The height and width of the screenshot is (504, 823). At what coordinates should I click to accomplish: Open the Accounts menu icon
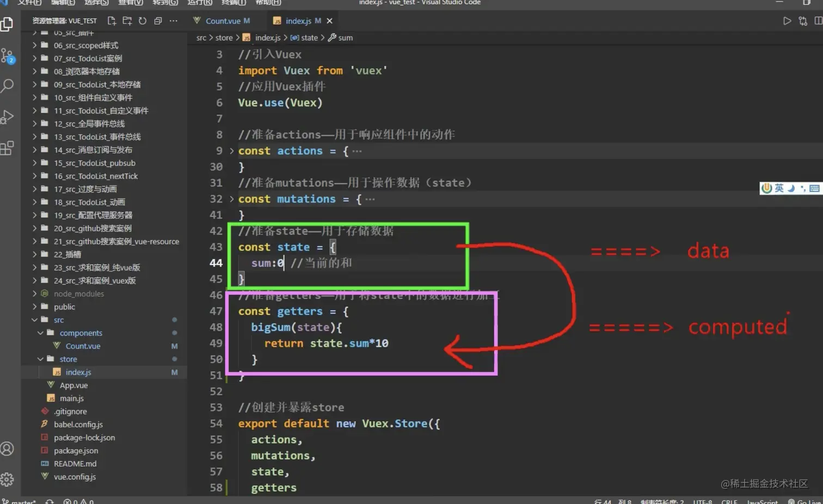pos(7,448)
